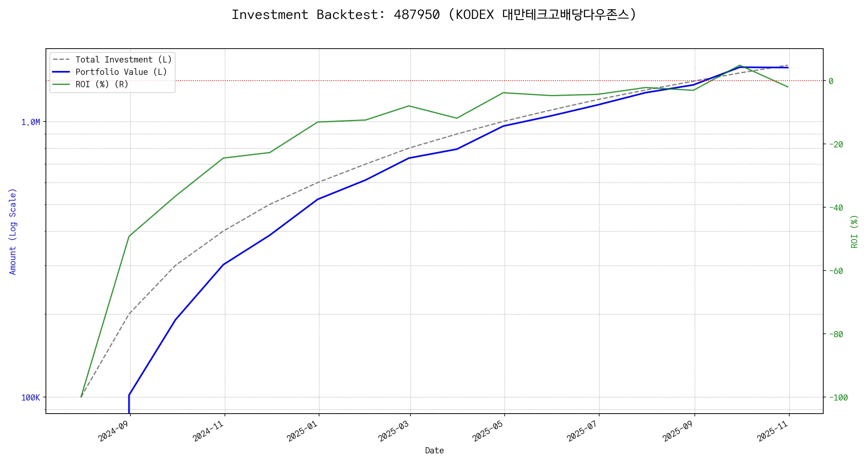This screenshot has height=463, width=868.
Task: Click the 2025-11 x-axis date label
Action: tap(773, 431)
